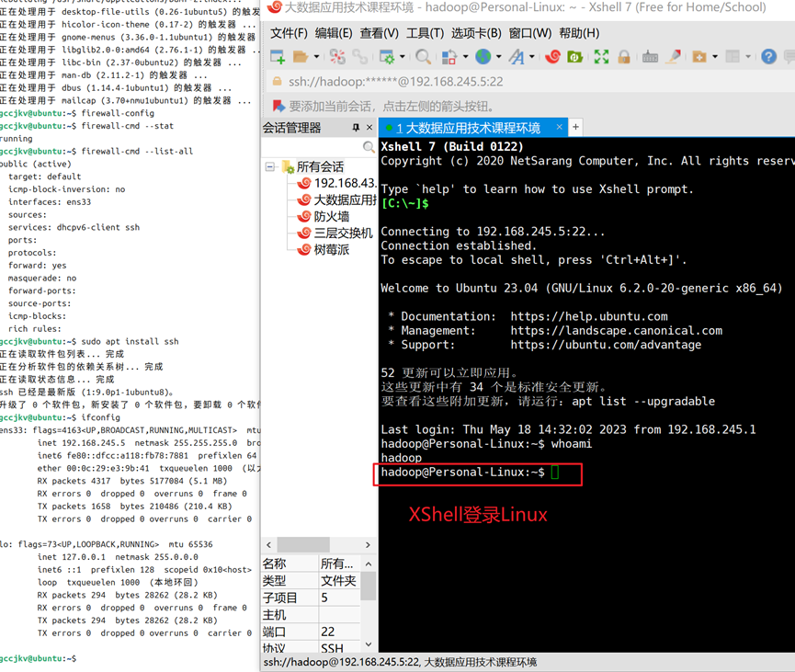Click the 端口 value 22 cell

(339, 632)
